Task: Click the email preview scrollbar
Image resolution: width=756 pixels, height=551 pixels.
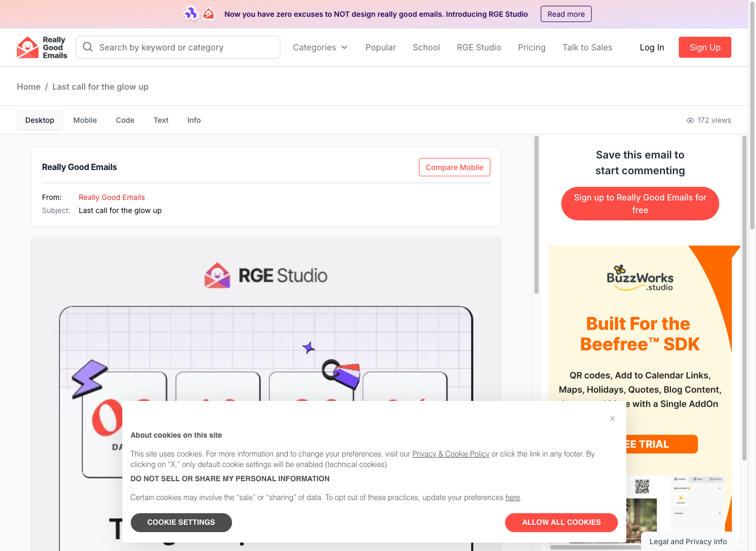Action: pyautogui.click(x=537, y=215)
